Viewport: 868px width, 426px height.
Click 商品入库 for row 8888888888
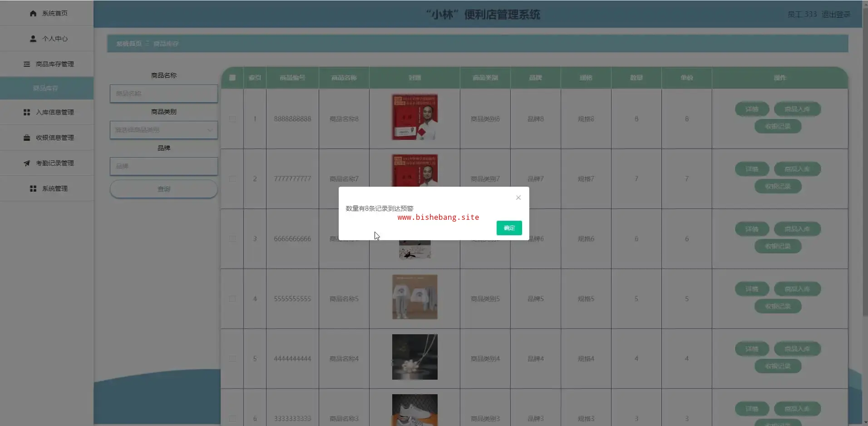pyautogui.click(x=797, y=109)
